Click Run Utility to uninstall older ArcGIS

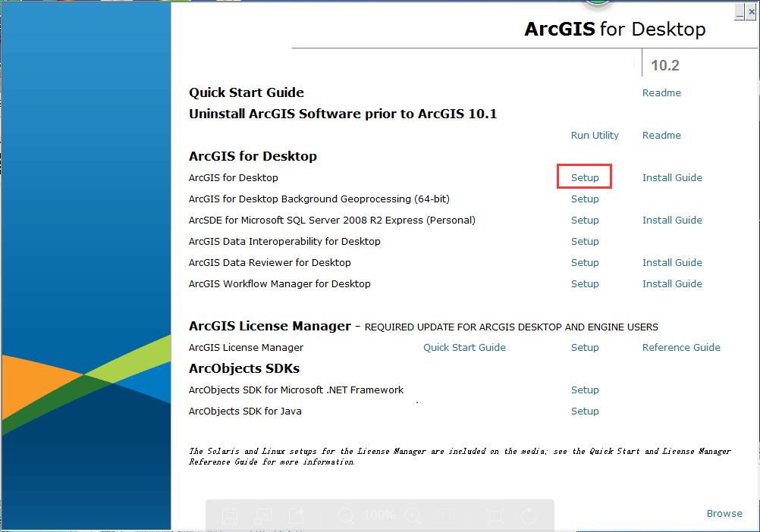pos(595,136)
